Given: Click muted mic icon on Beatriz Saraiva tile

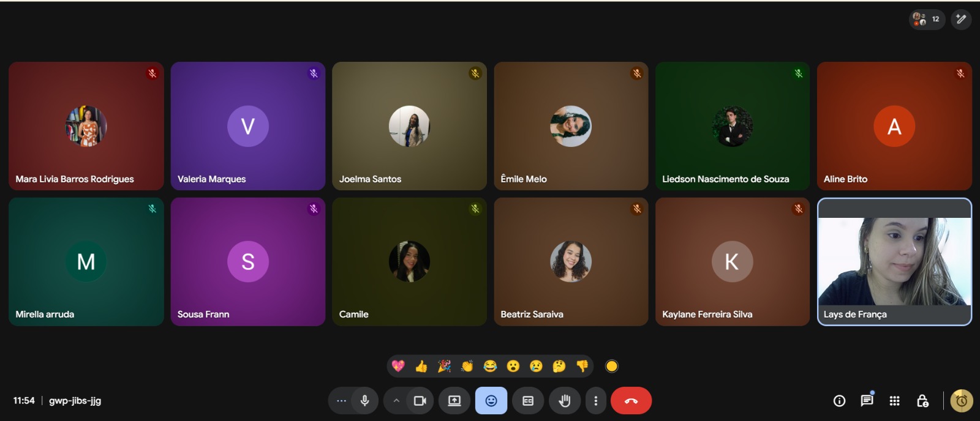Looking at the screenshot, I should (x=637, y=209).
